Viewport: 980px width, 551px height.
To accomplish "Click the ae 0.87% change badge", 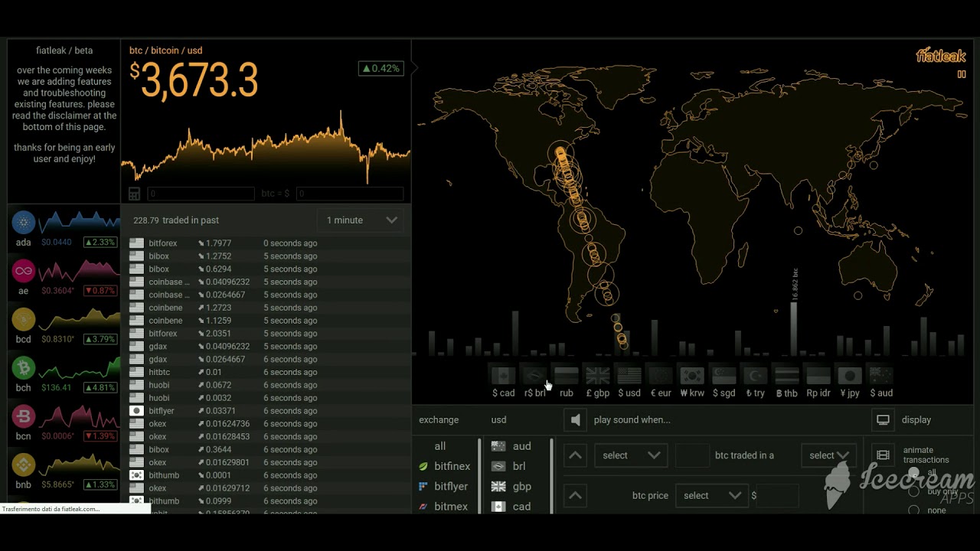I will tap(100, 291).
